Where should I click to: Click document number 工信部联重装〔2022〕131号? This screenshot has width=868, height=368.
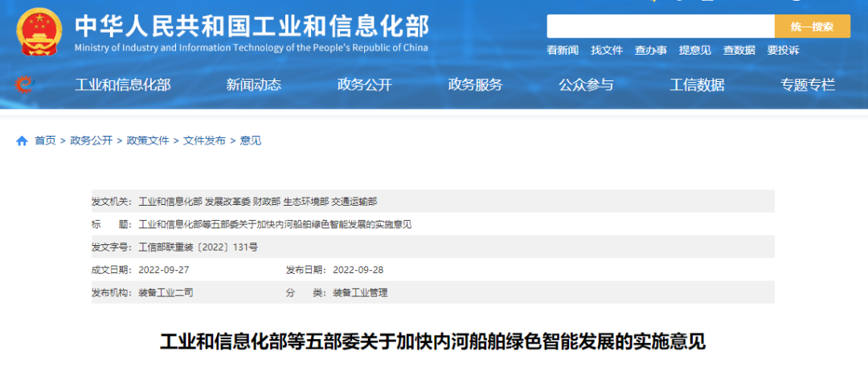click(198, 247)
